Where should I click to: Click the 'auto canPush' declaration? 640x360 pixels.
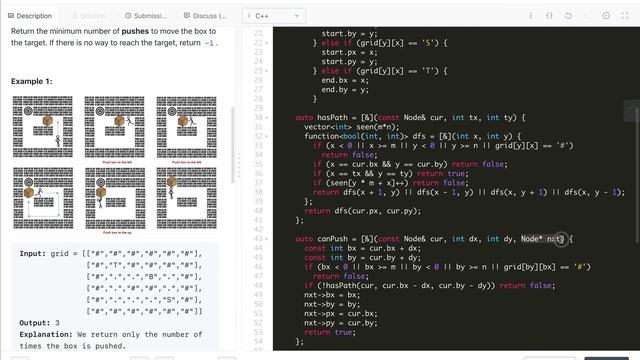pyautogui.click(x=434, y=239)
